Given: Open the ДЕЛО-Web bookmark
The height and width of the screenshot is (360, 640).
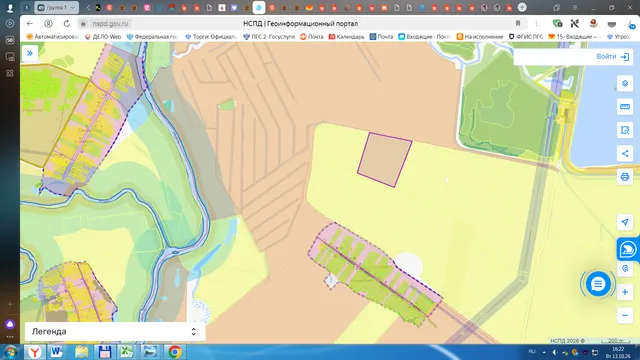Looking at the screenshot, I should click(103, 37).
